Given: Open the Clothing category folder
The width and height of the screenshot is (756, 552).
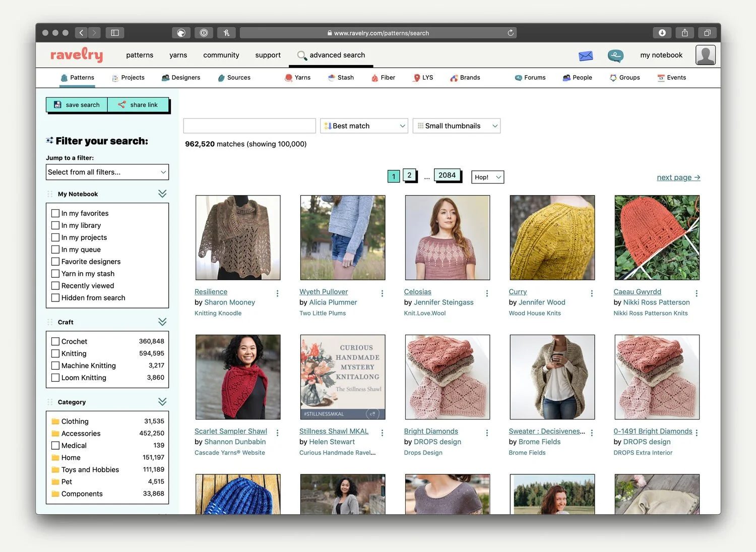Looking at the screenshot, I should pos(55,421).
